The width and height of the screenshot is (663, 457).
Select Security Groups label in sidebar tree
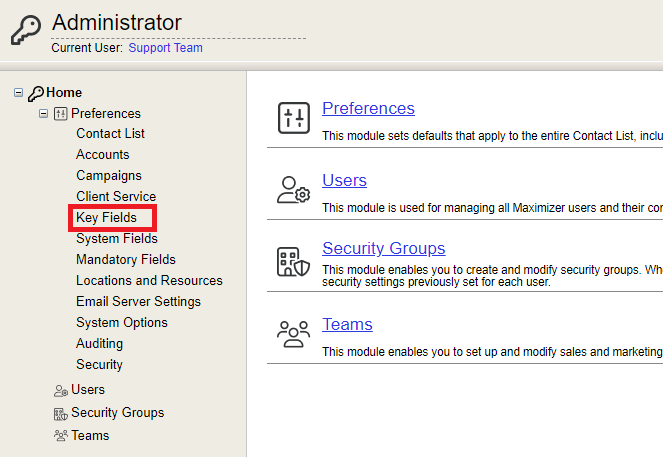click(118, 413)
